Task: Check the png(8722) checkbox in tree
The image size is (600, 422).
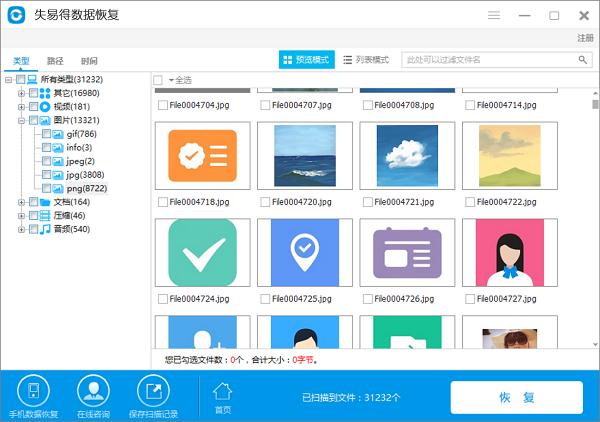Action: [x=45, y=188]
